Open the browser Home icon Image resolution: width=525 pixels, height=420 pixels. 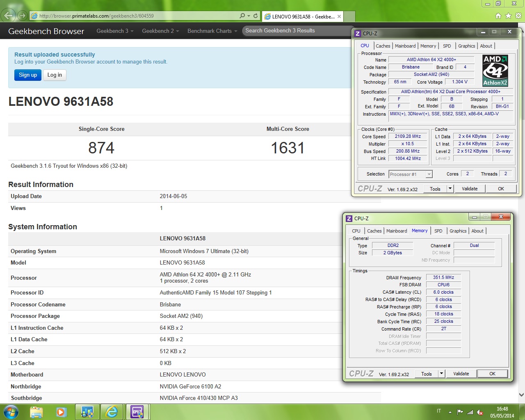pyautogui.click(x=498, y=16)
